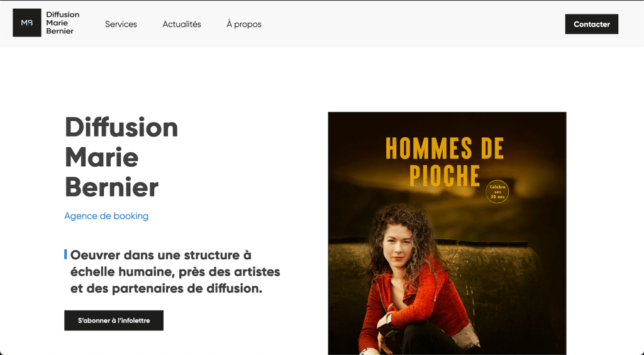The image size is (644, 355).
Task: Click the Contacter button
Action: (x=591, y=25)
